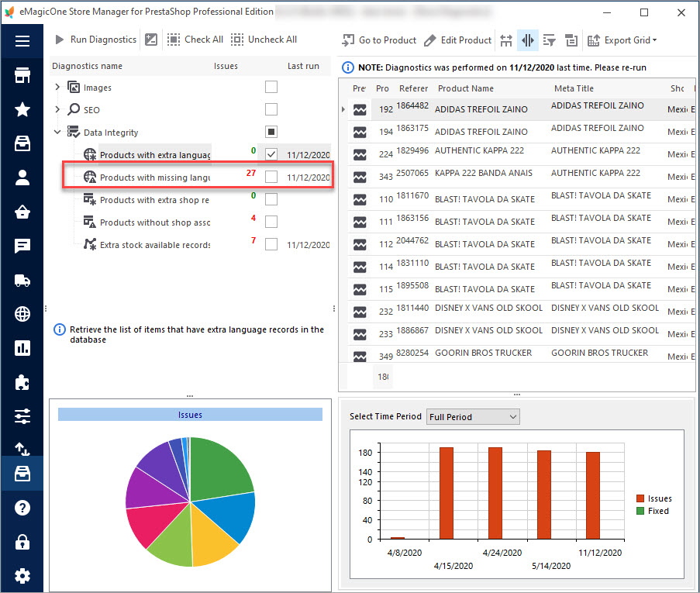The height and width of the screenshot is (593, 700).
Task: Open the Export Grid dropdown arrow
Action: tap(654, 40)
